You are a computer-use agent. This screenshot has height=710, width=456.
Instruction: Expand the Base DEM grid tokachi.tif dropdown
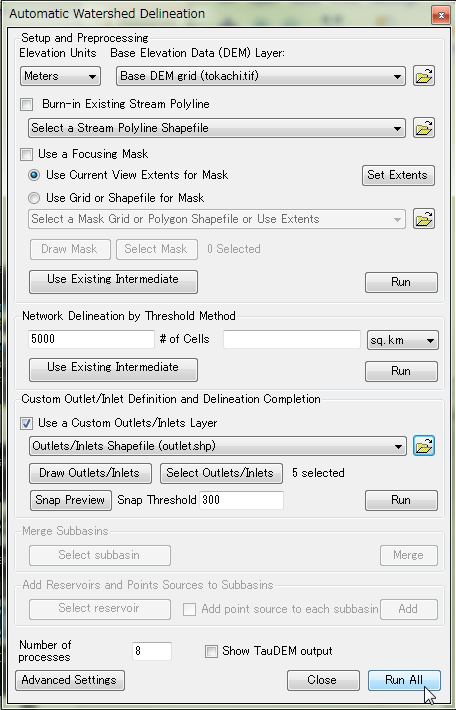point(261,76)
